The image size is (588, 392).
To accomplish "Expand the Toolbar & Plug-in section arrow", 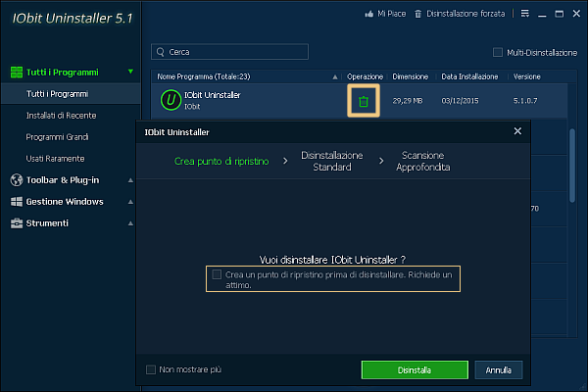I will click(130, 180).
